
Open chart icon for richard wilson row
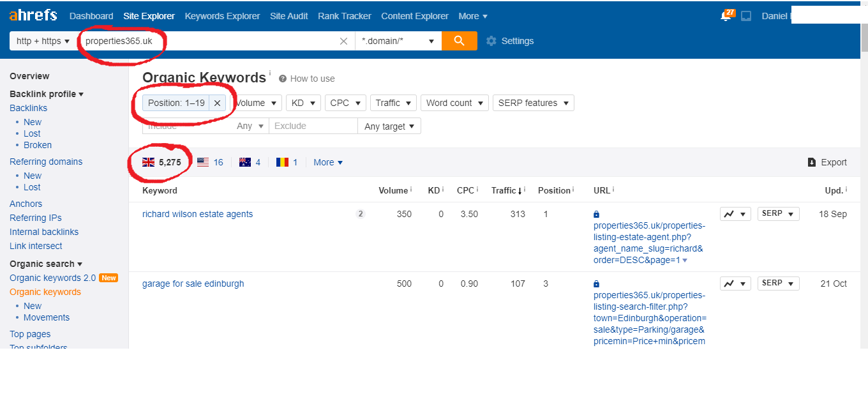coord(735,213)
